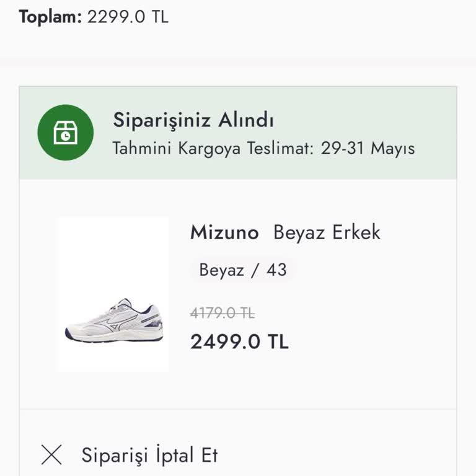Tap the "Toplam" label at the top
The image size is (476, 476).
pyautogui.click(x=50, y=17)
